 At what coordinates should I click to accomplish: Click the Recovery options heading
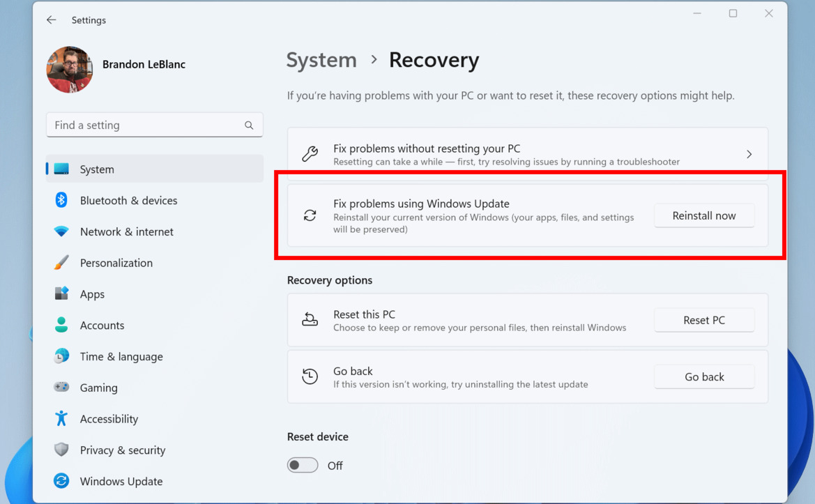click(330, 280)
